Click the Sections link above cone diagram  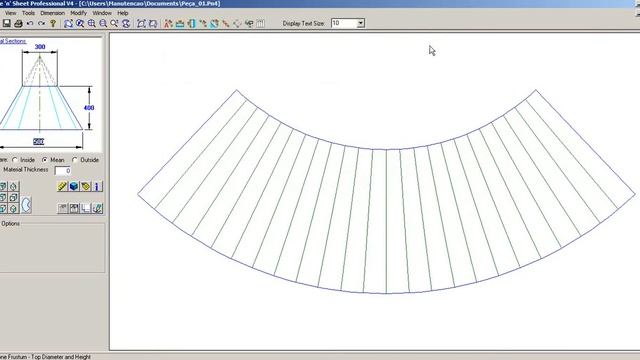tap(13, 41)
